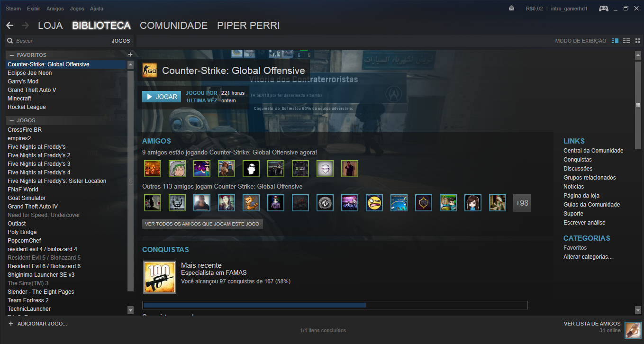Open the Amigos menu

pos(55,9)
